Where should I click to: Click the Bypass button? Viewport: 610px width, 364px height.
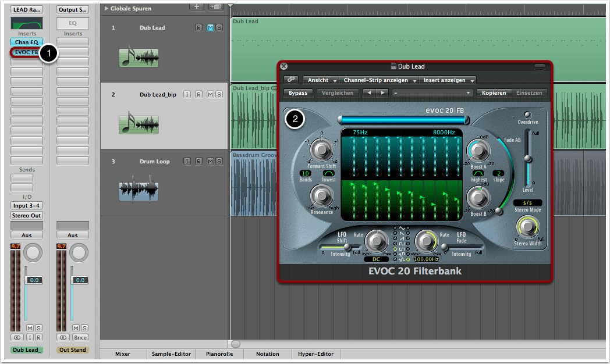click(298, 93)
